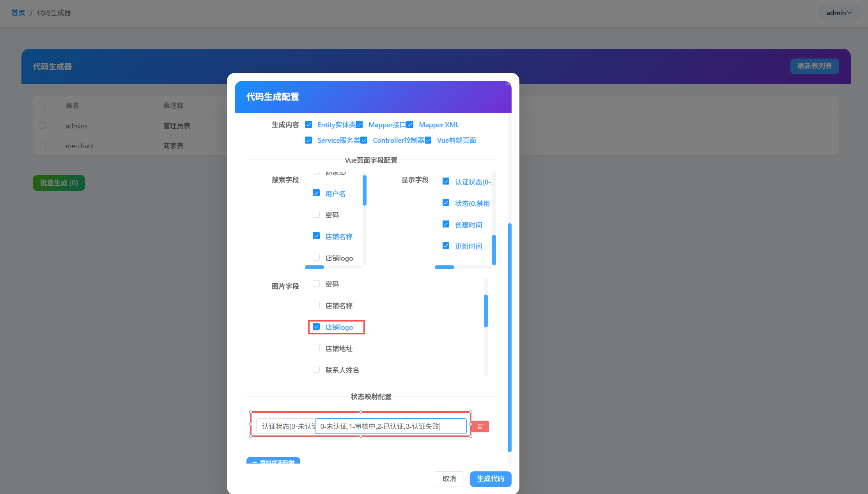Click the 批量生成 (0) button
Image resolution: width=868 pixels, height=494 pixels.
[59, 183]
